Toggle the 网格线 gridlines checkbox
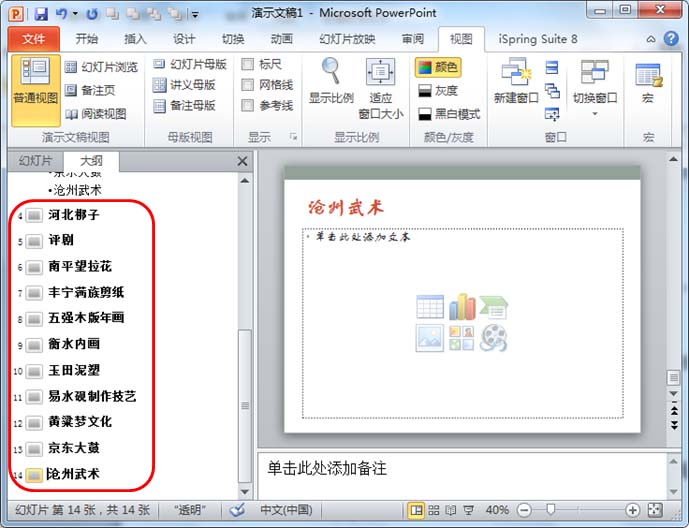The height and width of the screenshot is (528, 689). (248, 85)
